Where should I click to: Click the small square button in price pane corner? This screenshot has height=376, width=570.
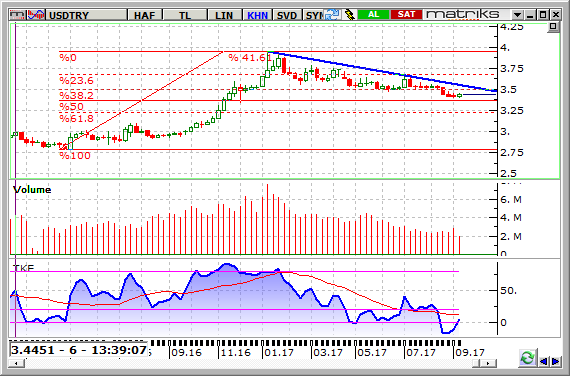point(553,27)
